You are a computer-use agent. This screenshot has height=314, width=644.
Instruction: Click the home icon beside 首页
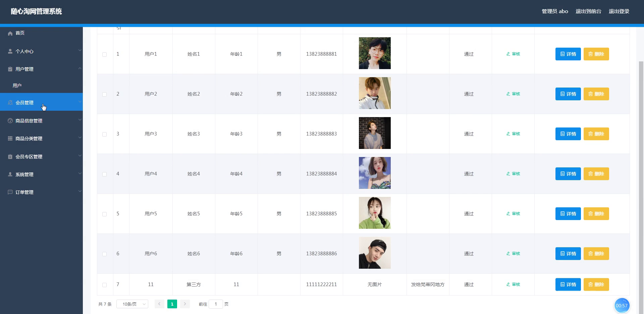10,33
